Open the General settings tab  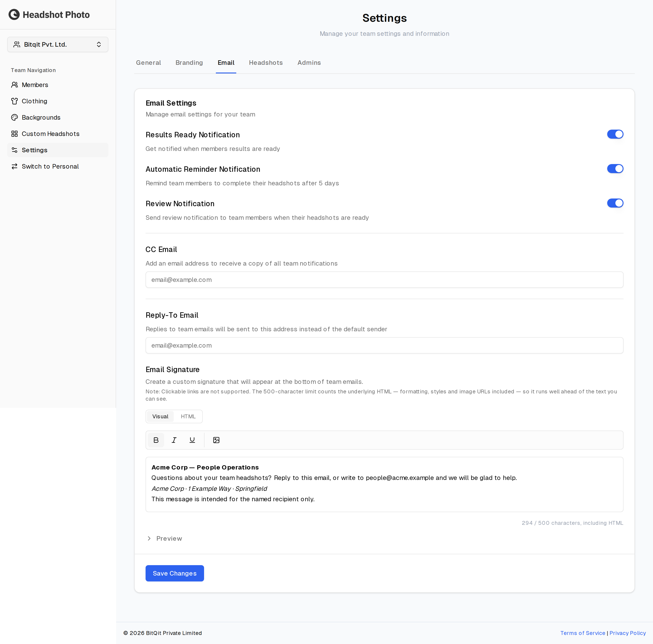coord(148,63)
